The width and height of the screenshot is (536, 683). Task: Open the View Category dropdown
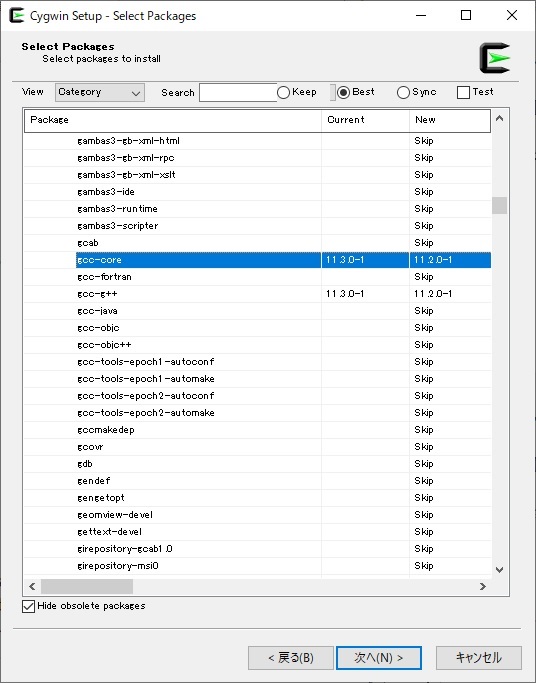click(x=100, y=92)
